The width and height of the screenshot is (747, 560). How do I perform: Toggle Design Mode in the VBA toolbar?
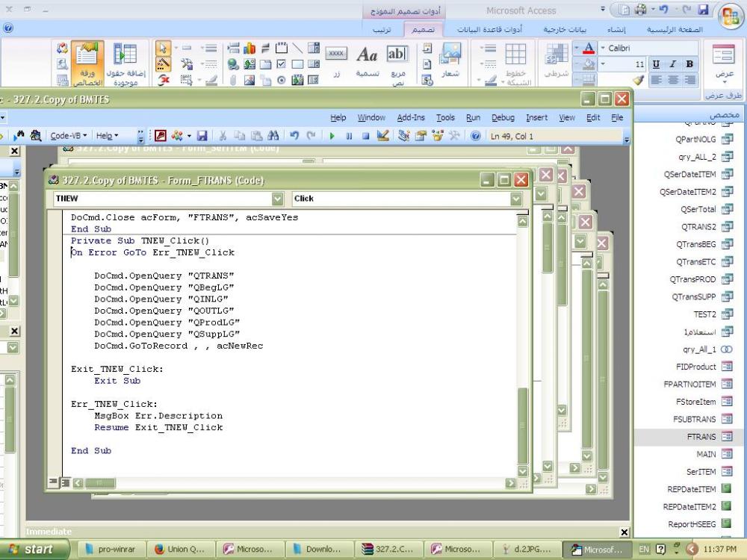point(382,136)
